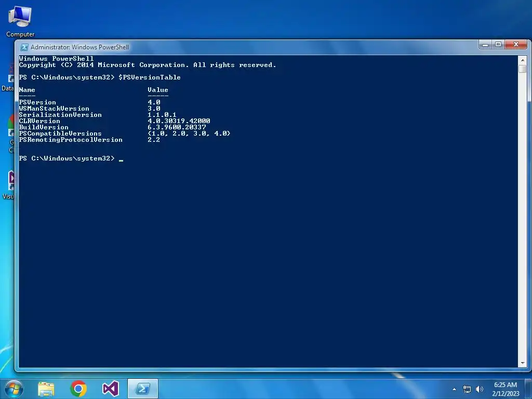This screenshot has height=399, width=532.
Task: Click scroll down arrow in PowerShell
Action: 523,363
